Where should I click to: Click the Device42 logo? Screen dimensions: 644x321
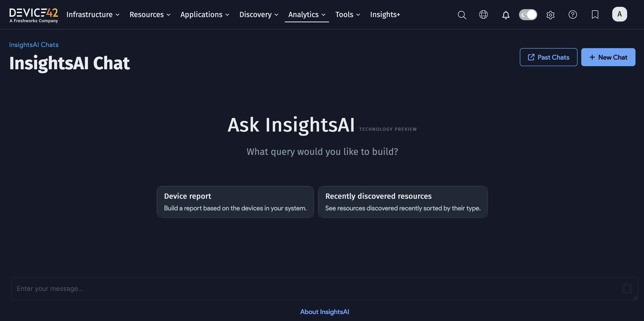[x=33, y=15]
